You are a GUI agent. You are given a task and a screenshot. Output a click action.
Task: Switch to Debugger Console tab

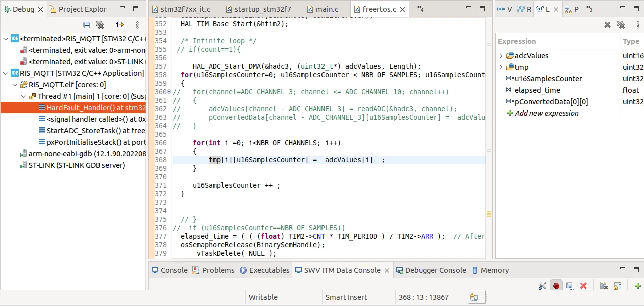coord(431,270)
